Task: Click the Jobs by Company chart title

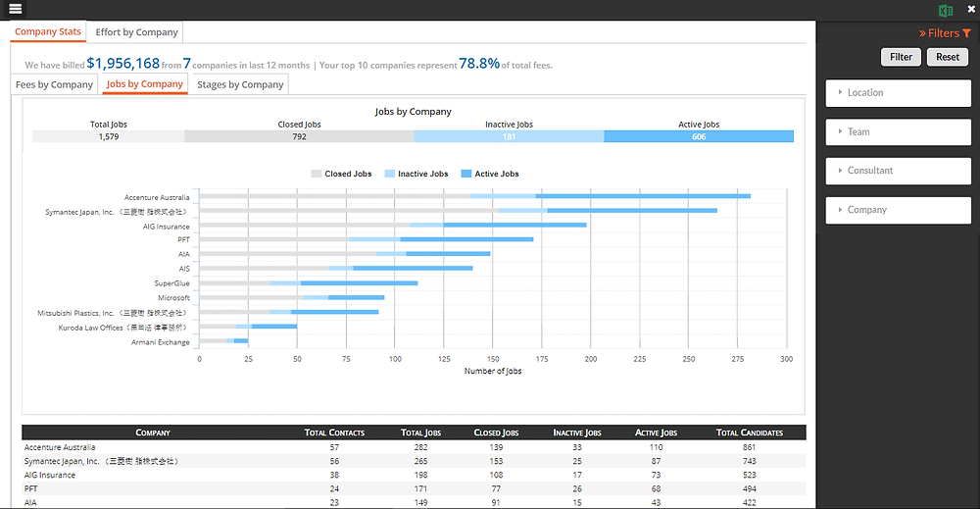Action: [x=414, y=111]
